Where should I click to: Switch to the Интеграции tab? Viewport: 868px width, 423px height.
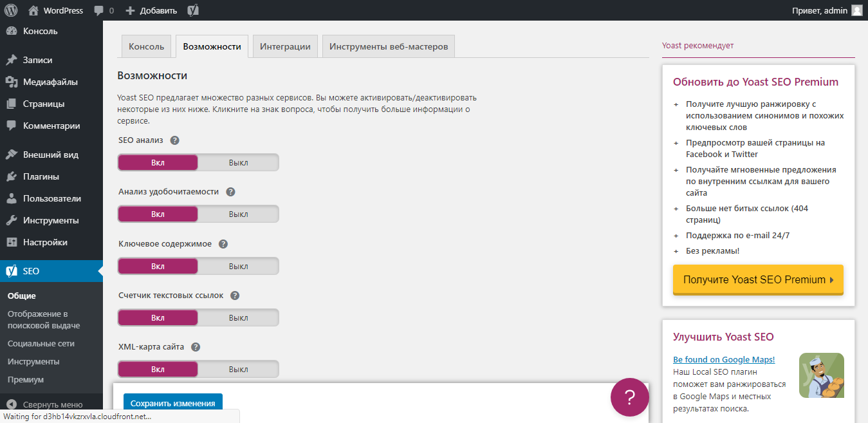point(285,46)
